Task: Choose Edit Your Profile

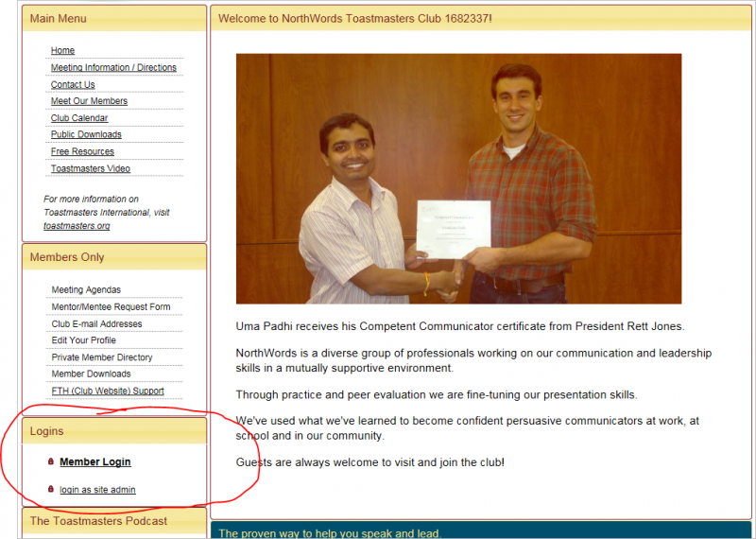Action: pyautogui.click(x=83, y=340)
